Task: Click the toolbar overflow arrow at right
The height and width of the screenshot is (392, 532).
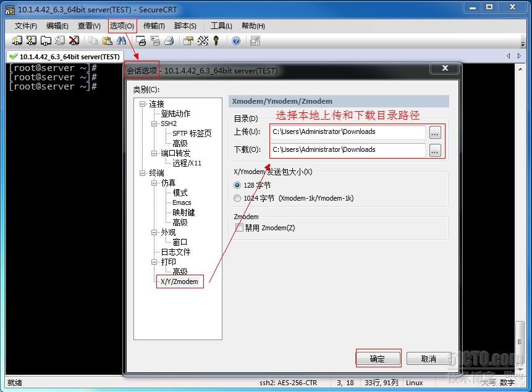Action: click(523, 44)
